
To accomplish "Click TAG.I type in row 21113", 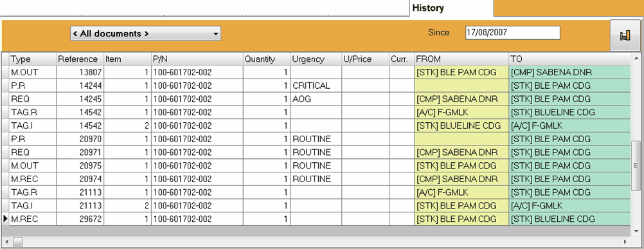I will tap(32, 205).
